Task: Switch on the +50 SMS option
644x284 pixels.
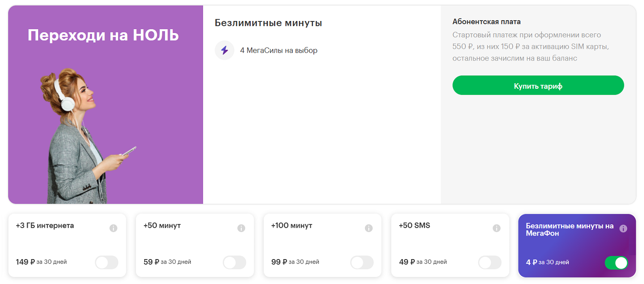Action: (x=490, y=263)
